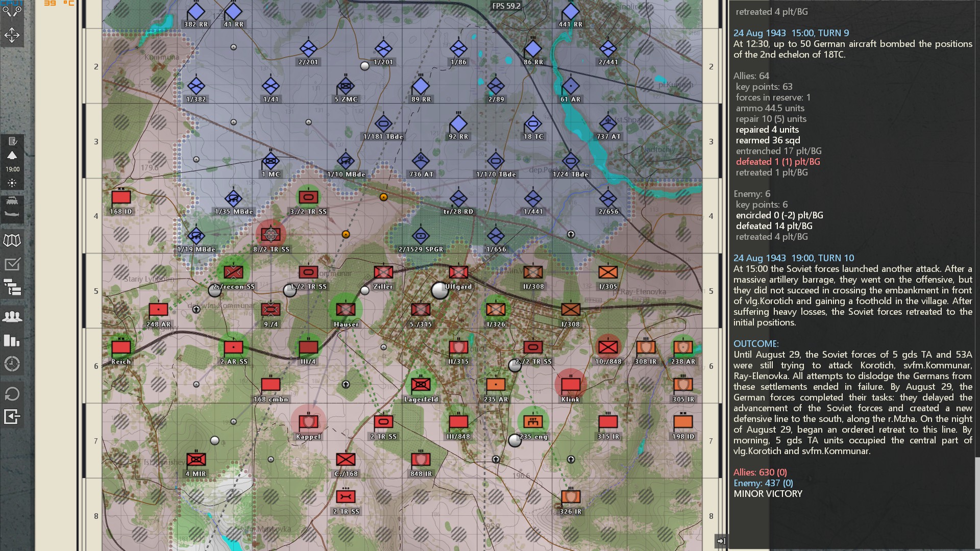Select the 441 RR unit marker
The image size is (980, 551).
click(x=571, y=12)
